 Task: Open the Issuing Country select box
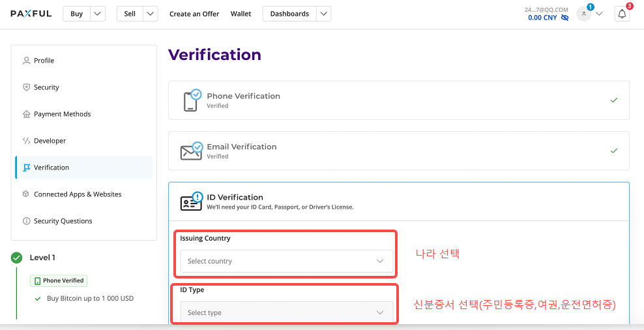[x=287, y=261]
